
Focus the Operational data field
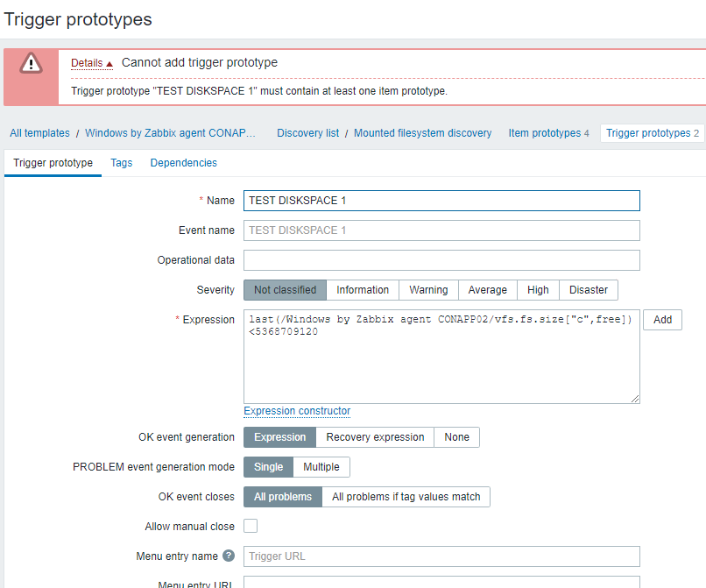click(441, 260)
